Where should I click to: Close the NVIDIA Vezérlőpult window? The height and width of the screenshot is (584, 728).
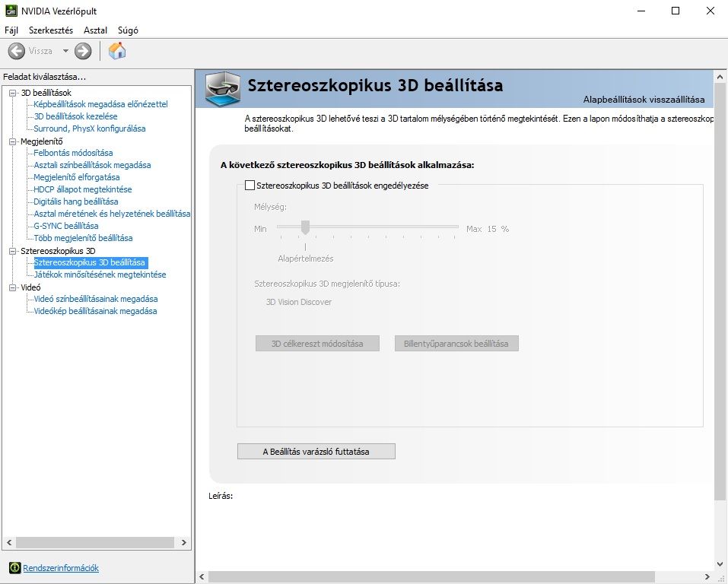[710, 11]
